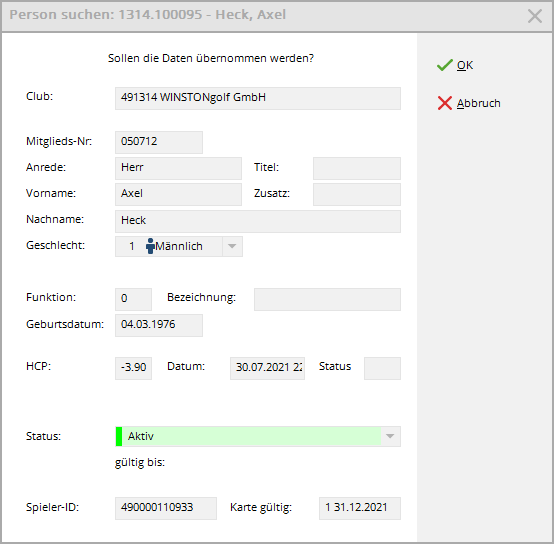Screen dimensions: 554x544
Task: Click the male person icon in Geschlecht
Action: 150,246
